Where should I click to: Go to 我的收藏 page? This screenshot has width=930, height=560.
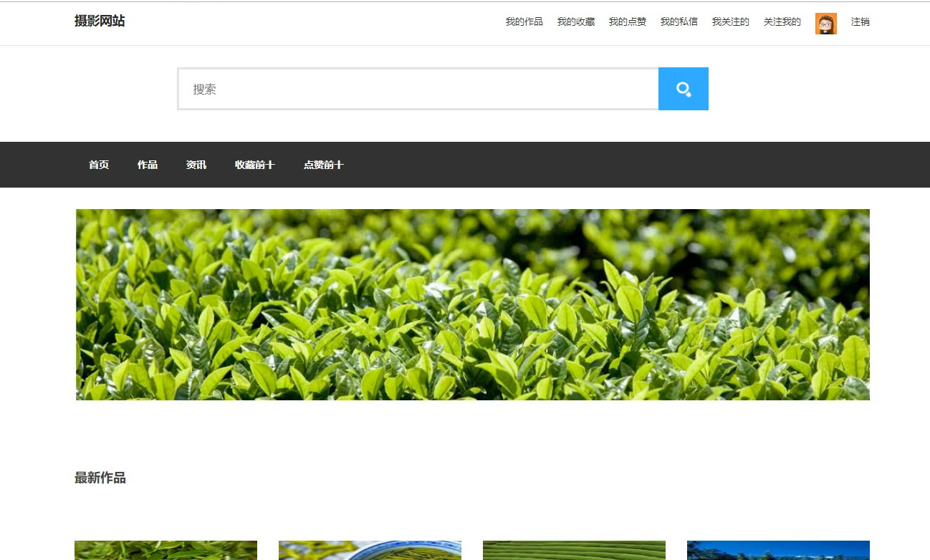576,22
